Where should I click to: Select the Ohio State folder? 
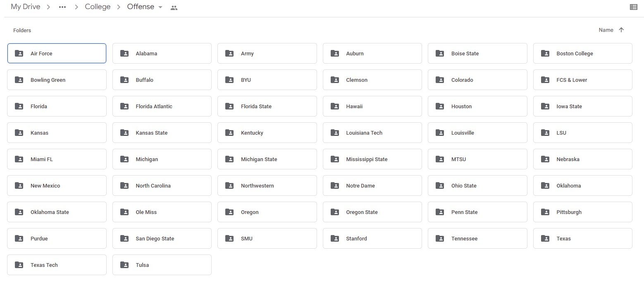[477, 185]
